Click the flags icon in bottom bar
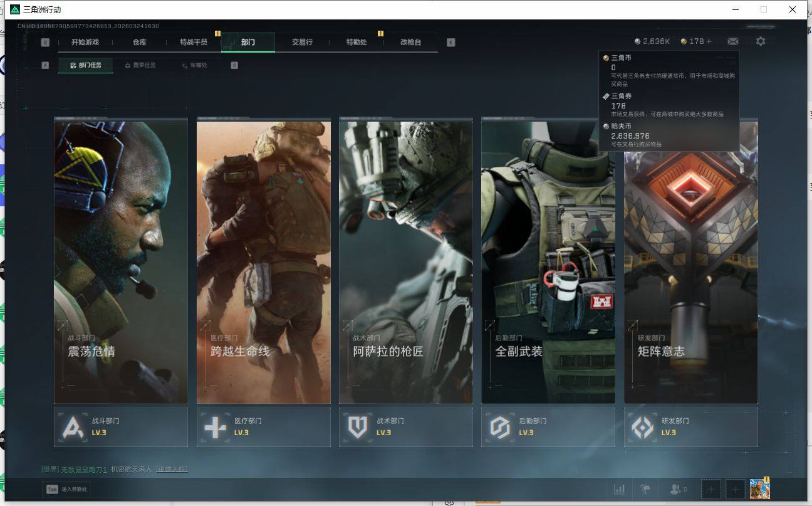This screenshot has width=812, height=506. point(645,489)
